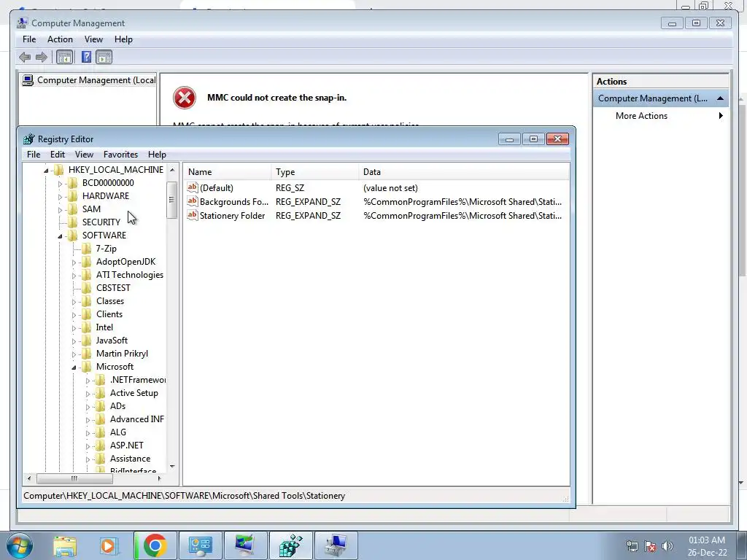
Task: Collapse the HKEY_LOCAL_MACHINE tree node
Action: click(x=46, y=170)
